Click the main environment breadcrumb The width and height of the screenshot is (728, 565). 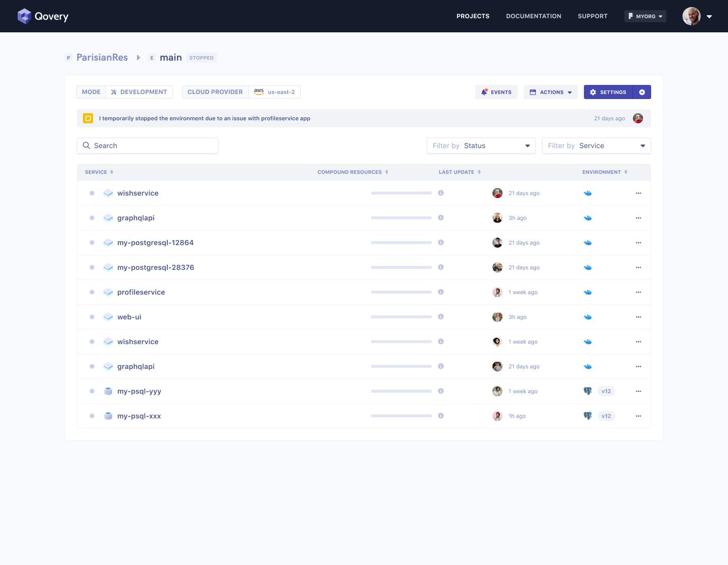pyautogui.click(x=171, y=58)
